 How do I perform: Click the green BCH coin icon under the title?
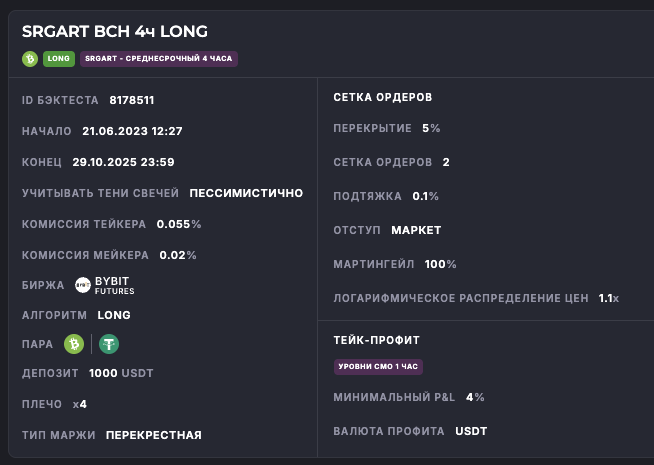30,59
